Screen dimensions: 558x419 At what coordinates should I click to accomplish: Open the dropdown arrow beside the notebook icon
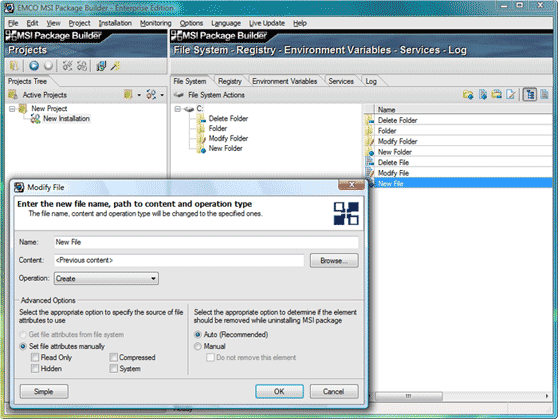139,95
